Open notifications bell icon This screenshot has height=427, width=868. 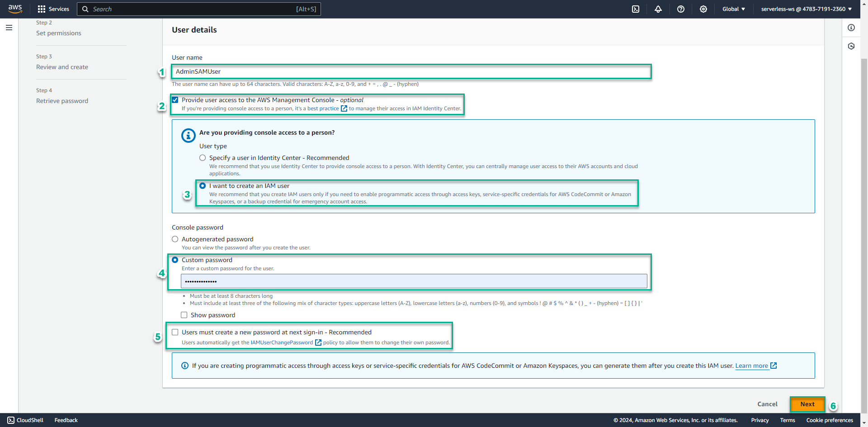click(x=658, y=9)
